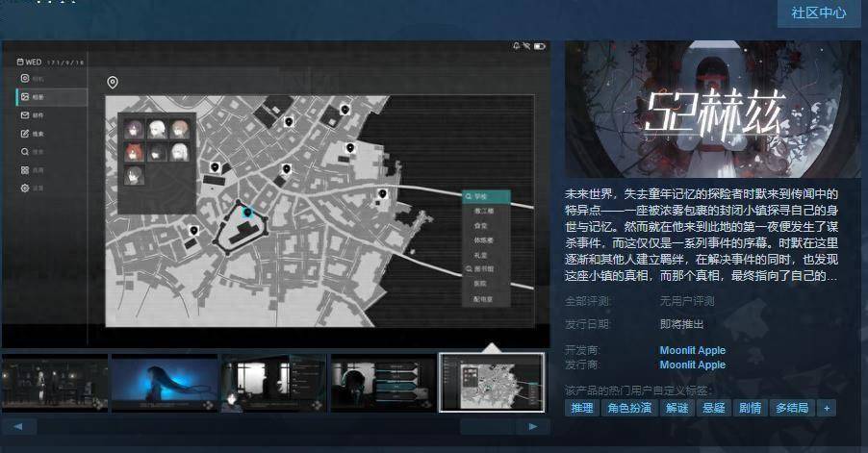This screenshot has height=453, width=868.
Task: Click the plus button to add tags
Action: 827,408
